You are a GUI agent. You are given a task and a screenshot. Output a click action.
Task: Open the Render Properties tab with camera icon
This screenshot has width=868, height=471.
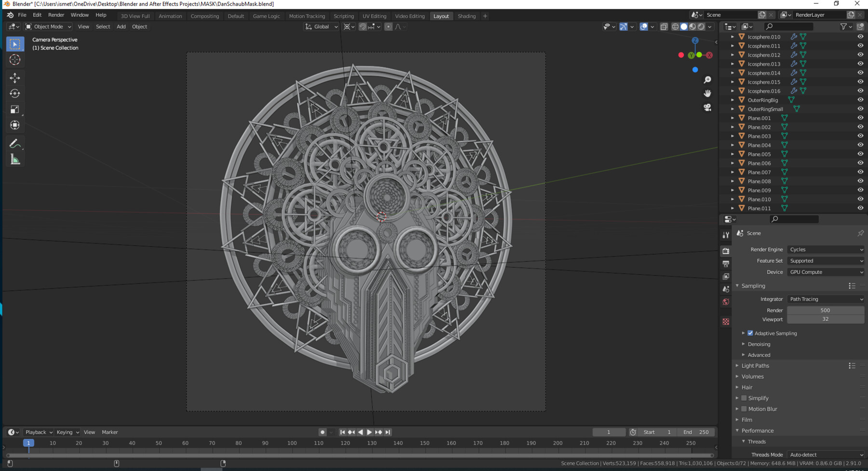point(726,251)
